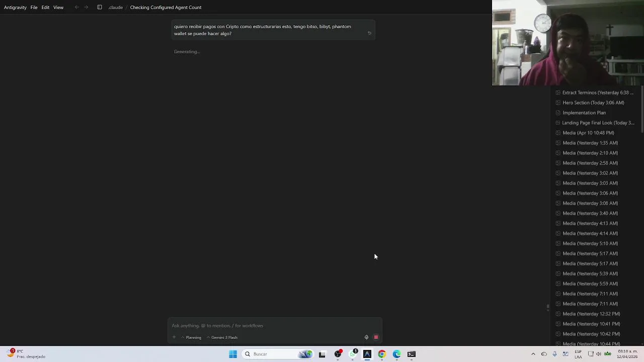Open Media (Yesterday 4:13 AM)
The height and width of the screenshot is (362, 644).
point(590,223)
